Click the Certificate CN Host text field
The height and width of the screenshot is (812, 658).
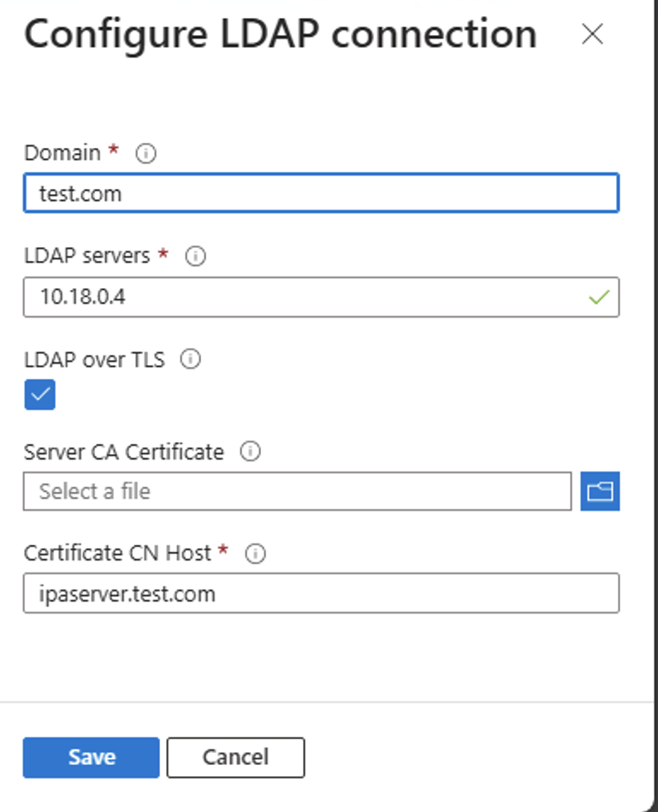pyautogui.click(x=321, y=594)
